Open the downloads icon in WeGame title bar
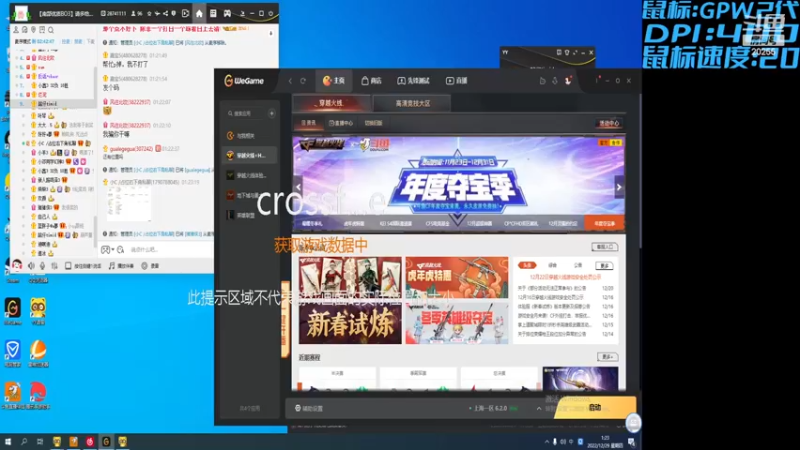The image size is (800, 450). pos(555,81)
